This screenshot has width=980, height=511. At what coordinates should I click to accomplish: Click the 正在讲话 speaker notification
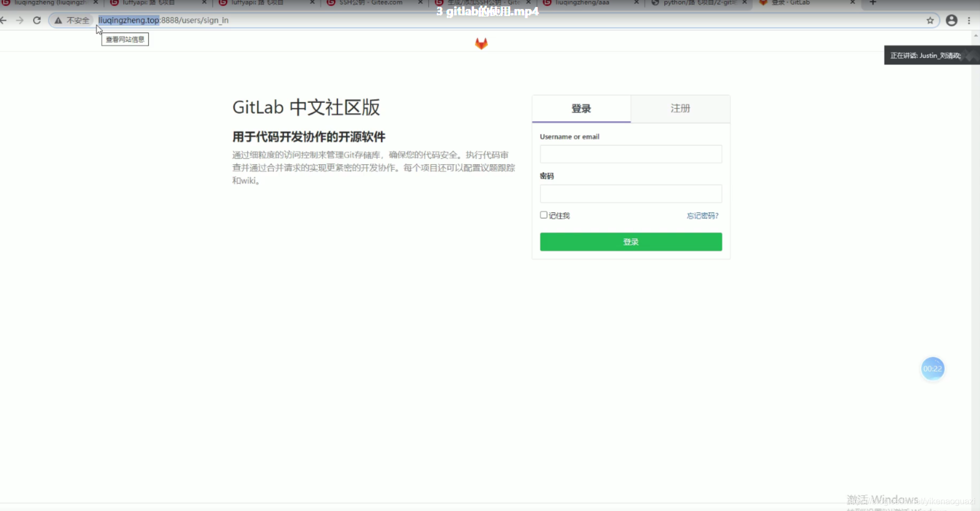(x=931, y=55)
